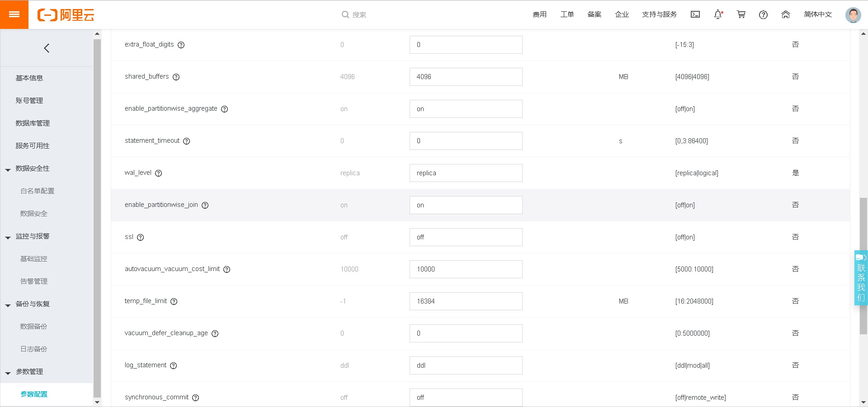Viewport: 868px width, 407px height.
Task: Click the back arrow in sidebar
Action: [47, 48]
